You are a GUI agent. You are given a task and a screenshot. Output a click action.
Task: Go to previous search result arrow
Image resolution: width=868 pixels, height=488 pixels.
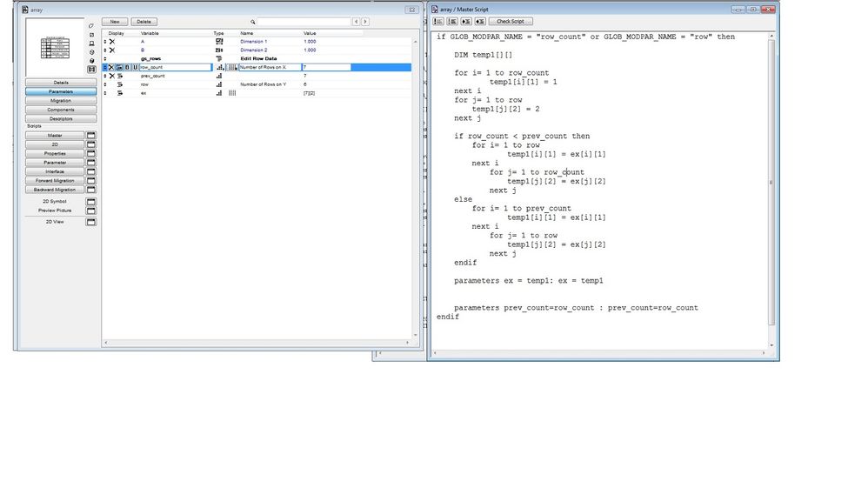click(x=356, y=22)
